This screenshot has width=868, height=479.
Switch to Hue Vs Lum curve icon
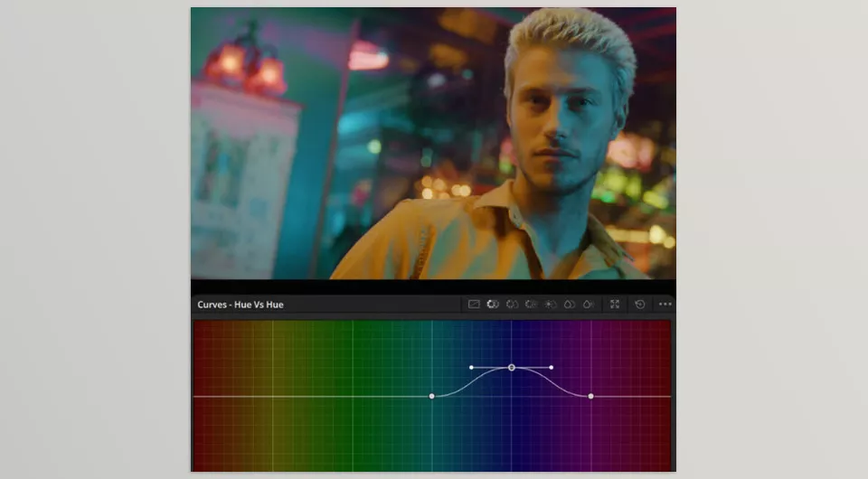pyautogui.click(x=532, y=305)
